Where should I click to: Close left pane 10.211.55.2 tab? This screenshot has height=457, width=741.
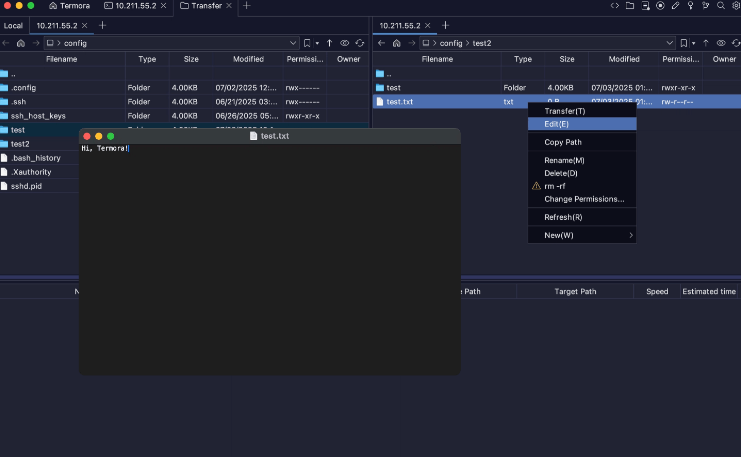click(x=85, y=26)
